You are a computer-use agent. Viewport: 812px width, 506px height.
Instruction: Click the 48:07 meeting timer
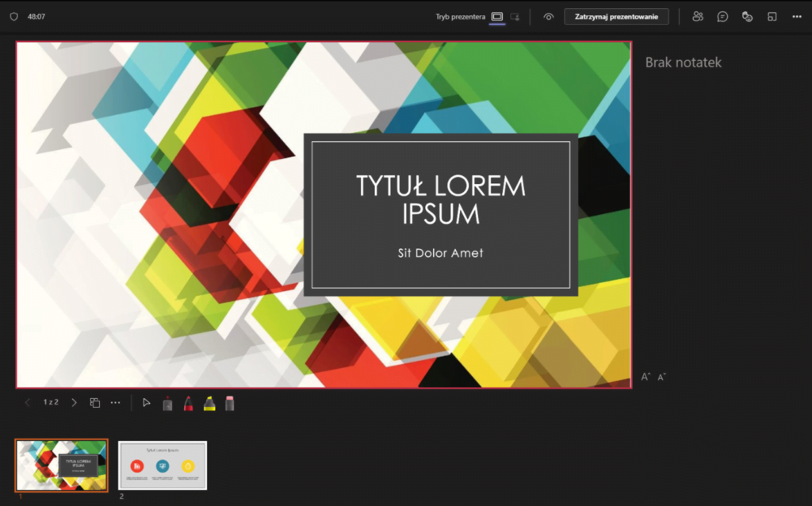[x=36, y=17]
